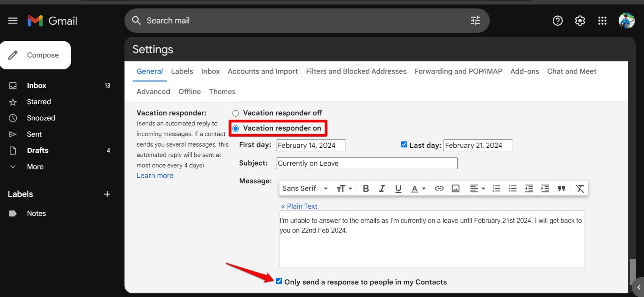644x297 pixels.
Task: Toggle the Last day checkbox
Action: [x=404, y=144]
